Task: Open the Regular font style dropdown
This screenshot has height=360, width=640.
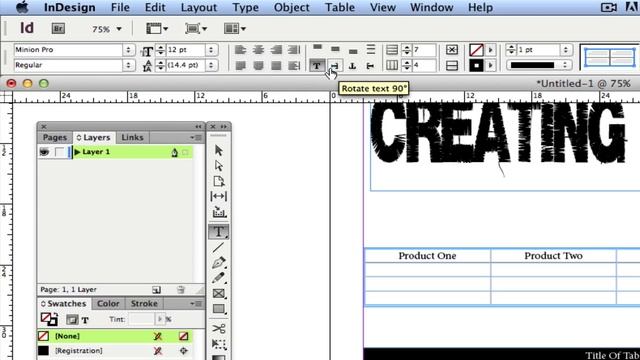Action: pos(128,65)
